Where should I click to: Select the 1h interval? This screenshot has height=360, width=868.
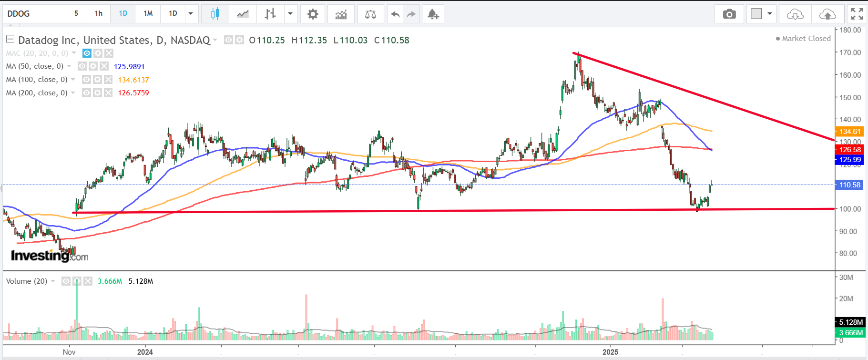(99, 14)
